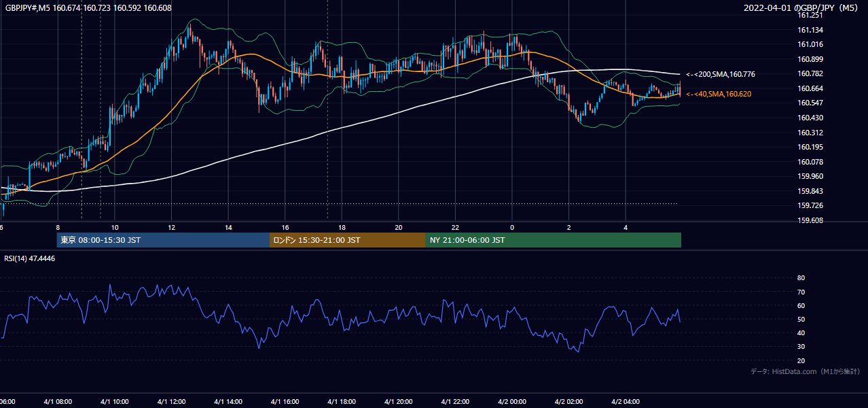
Task: Click price axis value 159.843
Action: tap(810, 191)
